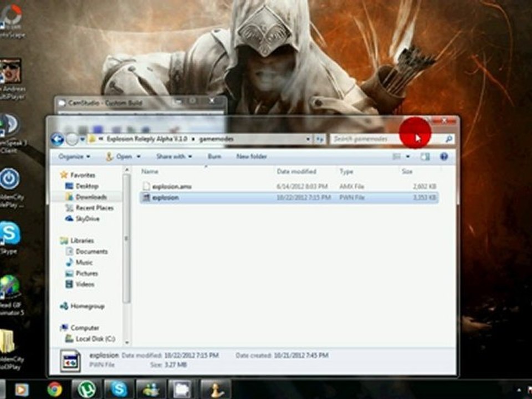This screenshot has width=532, height=399.
Task: Click the Explorer forward arrow button
Action: (72, 139)
